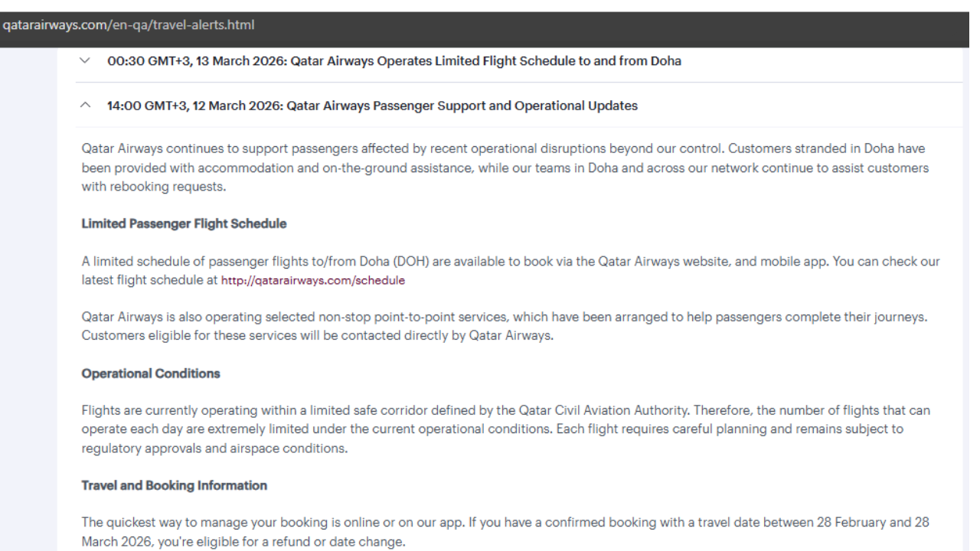The height and width of the screenshot is (551, 980).
Task: Click the paragraph starting "Flights are currently operating"
Action: click(505, 429)
